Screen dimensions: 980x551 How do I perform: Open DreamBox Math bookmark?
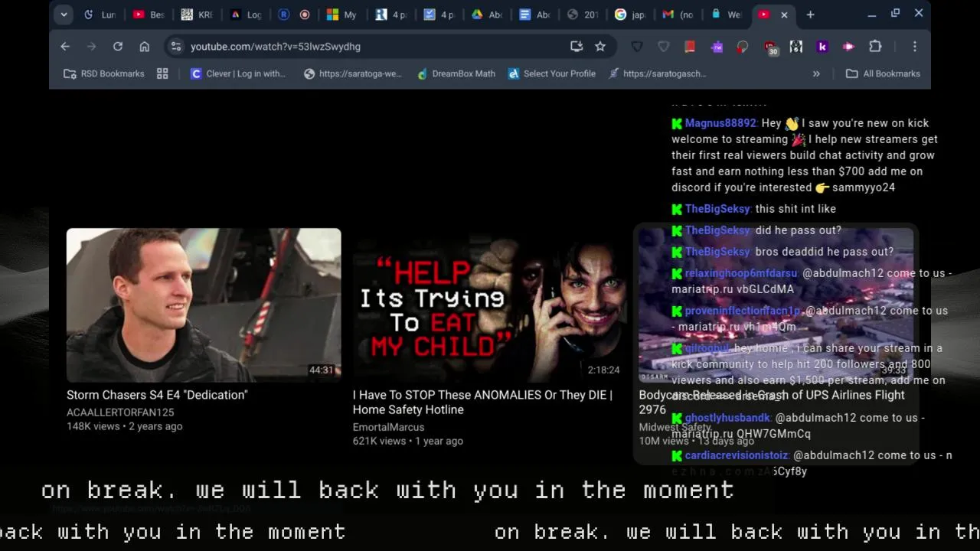(456, 73)
